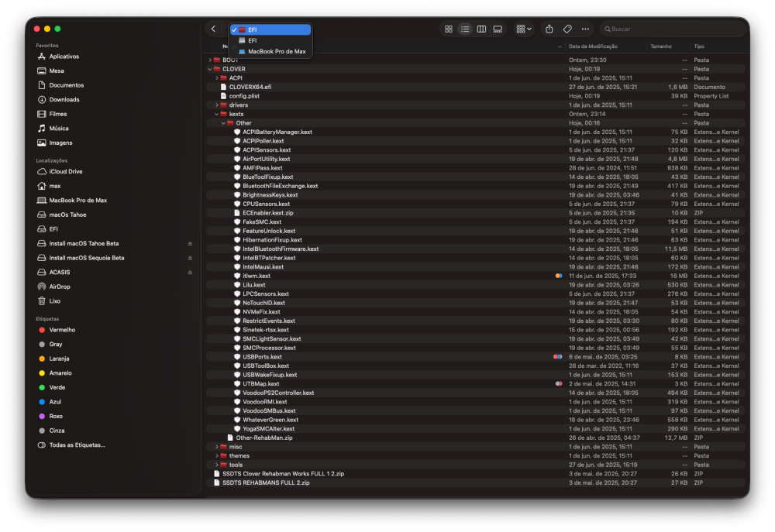This screenshot has width=775, height=532.
Task: Open Imagens in the sidebar
Action: 60,142
